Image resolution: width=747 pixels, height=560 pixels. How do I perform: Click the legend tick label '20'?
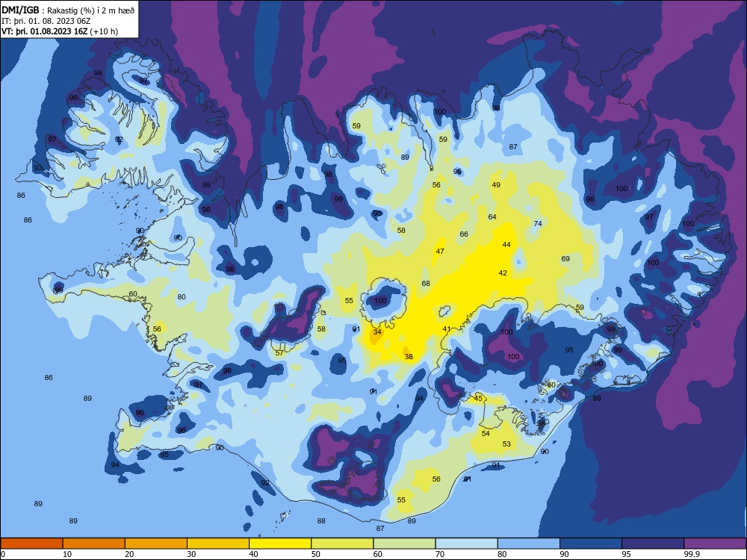click(129, 554)
